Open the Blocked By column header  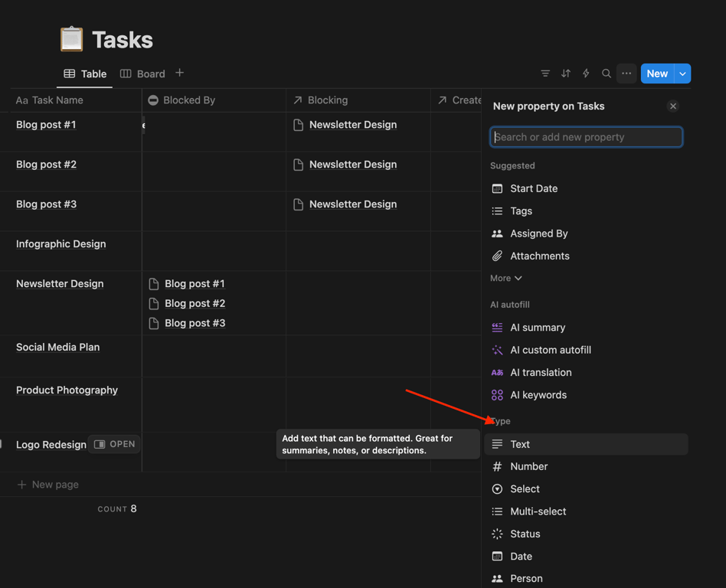tap(188, 100)
